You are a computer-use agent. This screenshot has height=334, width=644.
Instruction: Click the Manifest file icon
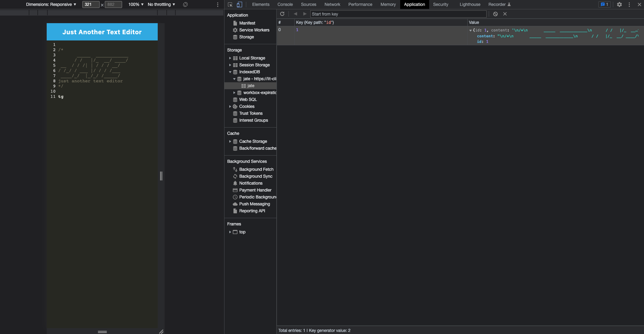point(235,23)
